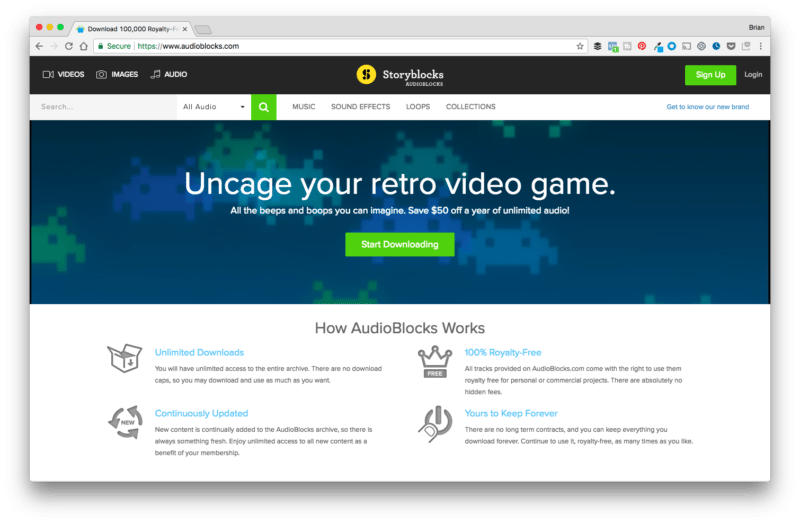Click the Storyblocks logo
This screenshot has width=800, height=524.
(x=400, y=75)
